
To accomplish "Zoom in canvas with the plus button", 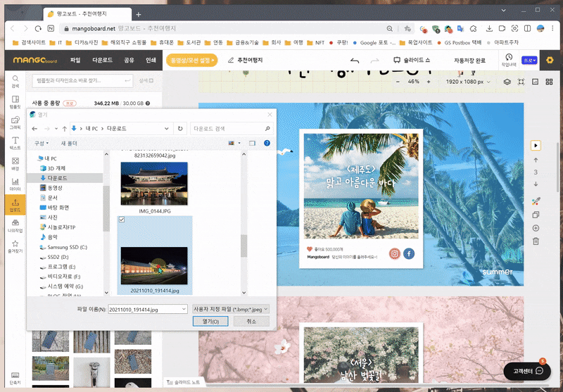I will pyautogui.click(x=429, y=82).
